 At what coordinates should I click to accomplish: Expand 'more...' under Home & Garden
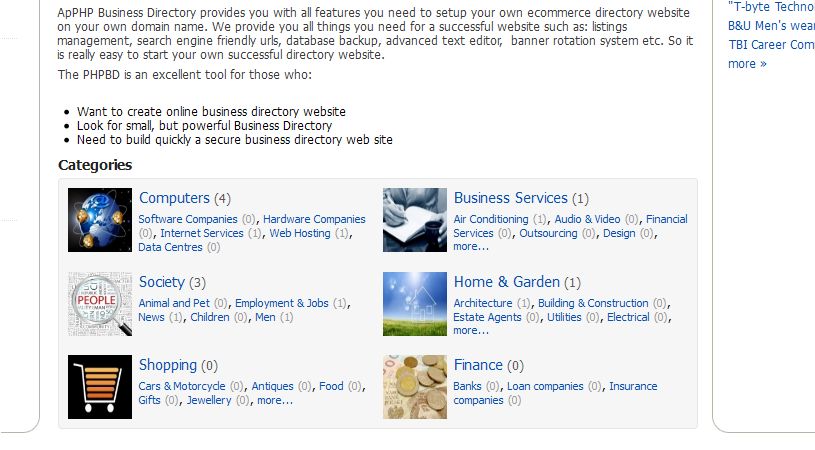tap(471, 330)
